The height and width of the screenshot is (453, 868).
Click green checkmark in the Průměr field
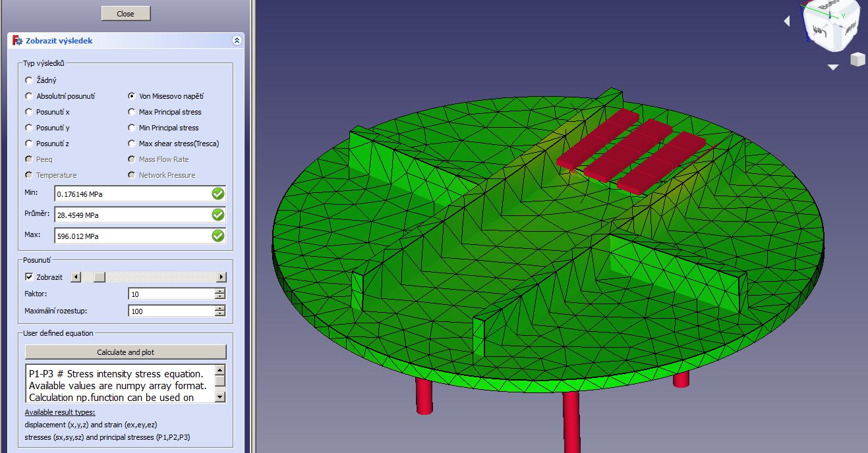[218, 215]
